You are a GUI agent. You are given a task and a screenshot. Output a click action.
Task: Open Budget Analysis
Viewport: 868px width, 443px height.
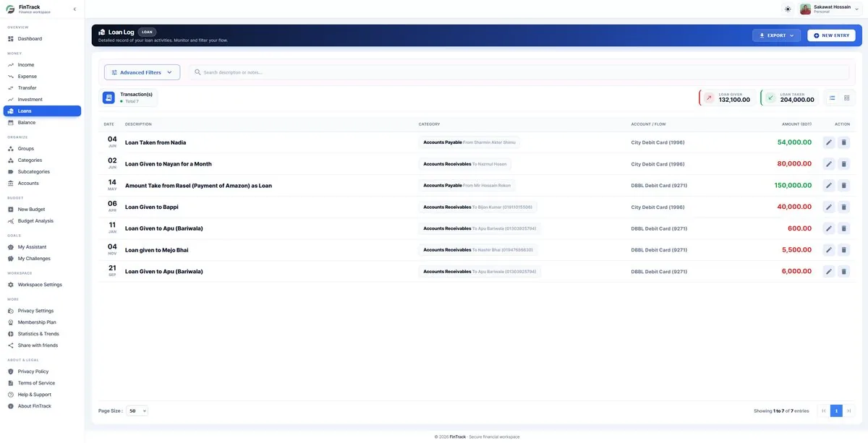(42, 220)
